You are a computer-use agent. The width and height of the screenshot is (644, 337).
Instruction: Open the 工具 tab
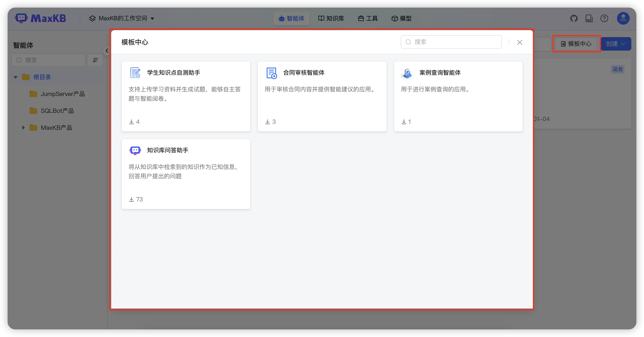(368, 19)
